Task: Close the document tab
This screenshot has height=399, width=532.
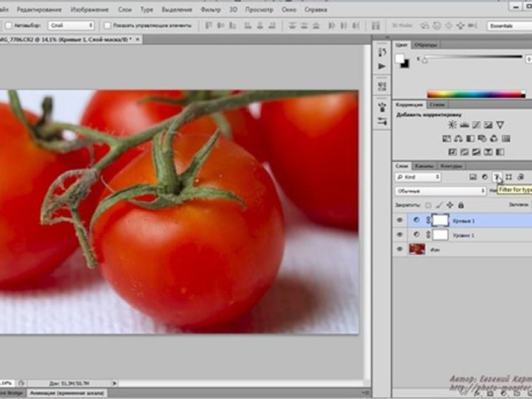Action: [x=137, y=39]
